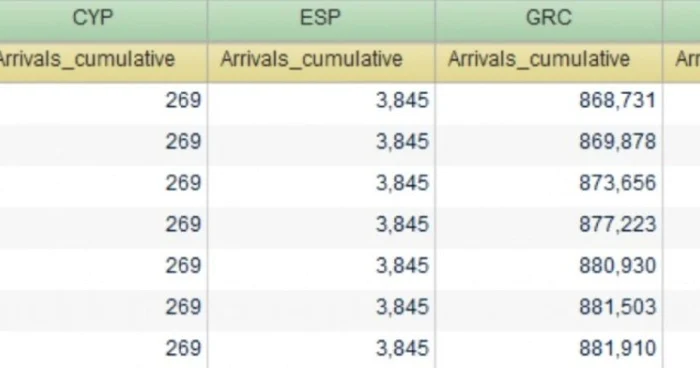Select ESP cell in 877,223 row
This screenshot has height=368, width=700.
tap(321, 225)
